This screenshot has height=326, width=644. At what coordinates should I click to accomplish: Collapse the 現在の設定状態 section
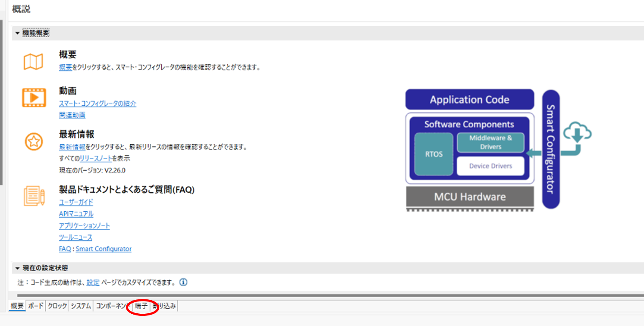click(x=17, y=268)
